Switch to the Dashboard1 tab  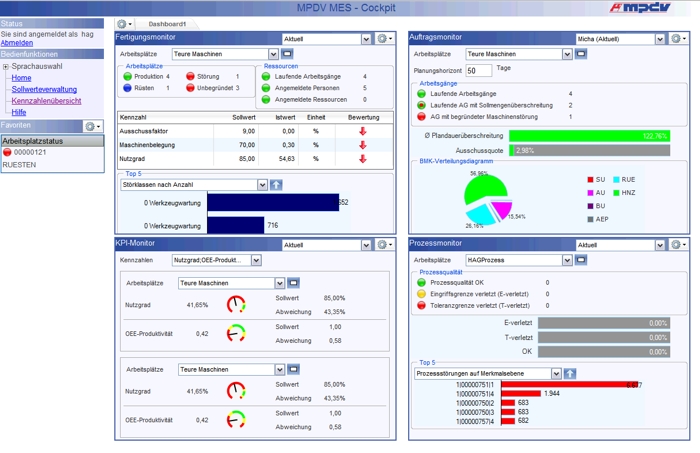(167, 24)
